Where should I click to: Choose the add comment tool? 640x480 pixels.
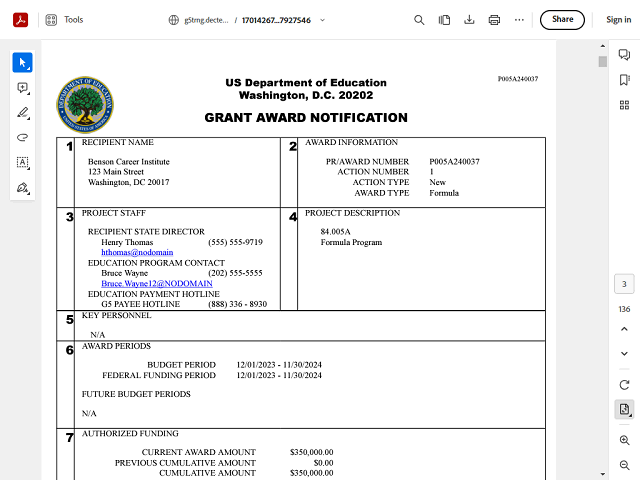[22, 88]
